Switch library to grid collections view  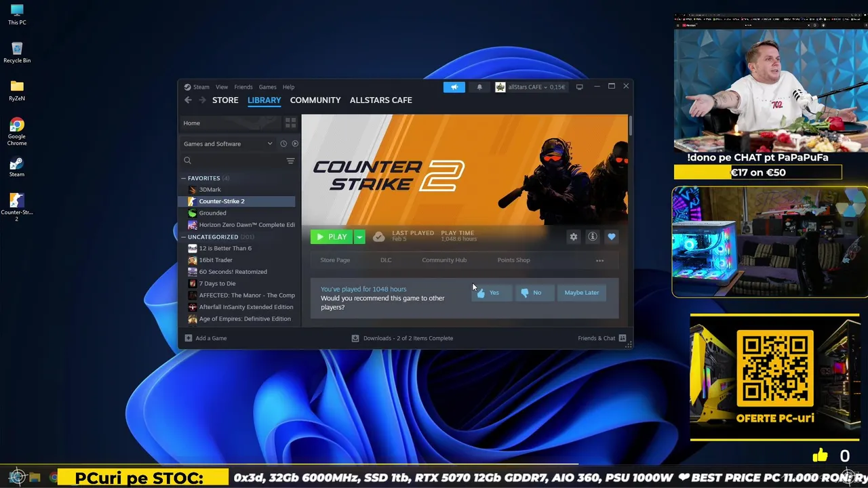pos(290,123)
